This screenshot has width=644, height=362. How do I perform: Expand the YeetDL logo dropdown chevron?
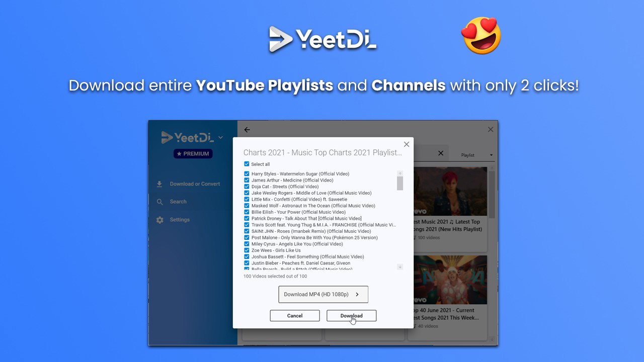[220, 137]
